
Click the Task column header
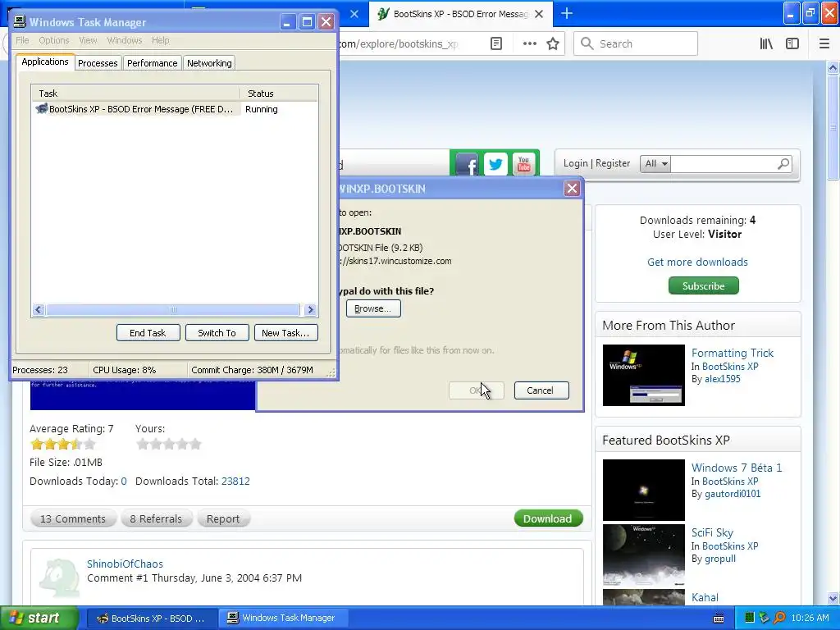pyautogui.click(x=135, y=94)
